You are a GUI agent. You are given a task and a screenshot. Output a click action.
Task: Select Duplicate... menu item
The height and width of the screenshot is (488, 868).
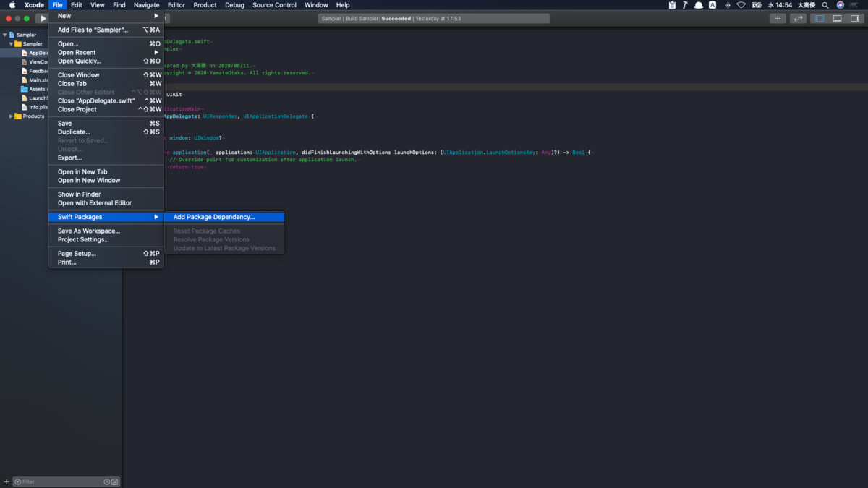(106, 132)
